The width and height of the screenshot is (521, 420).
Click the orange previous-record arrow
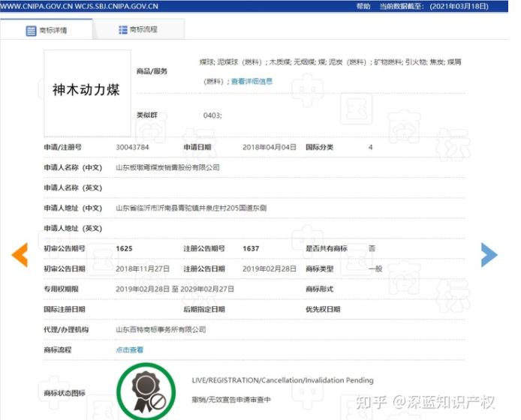20,255
